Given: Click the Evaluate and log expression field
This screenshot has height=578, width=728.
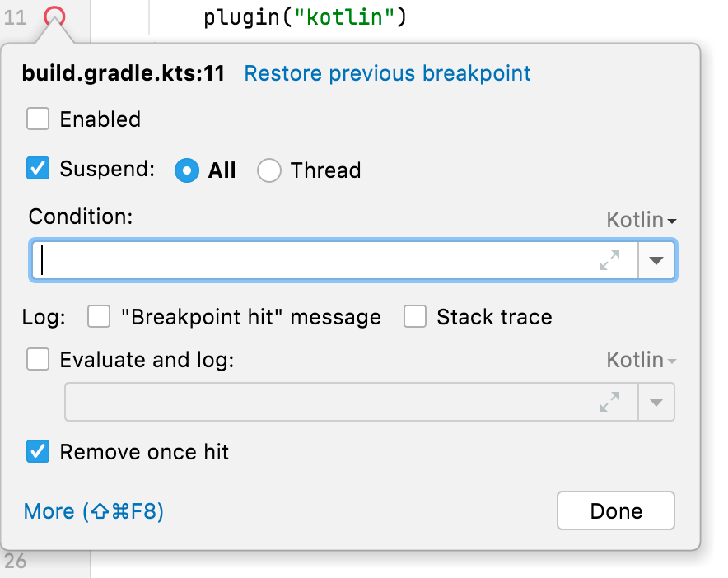Looking at the screenshot, I should [329, 403].
